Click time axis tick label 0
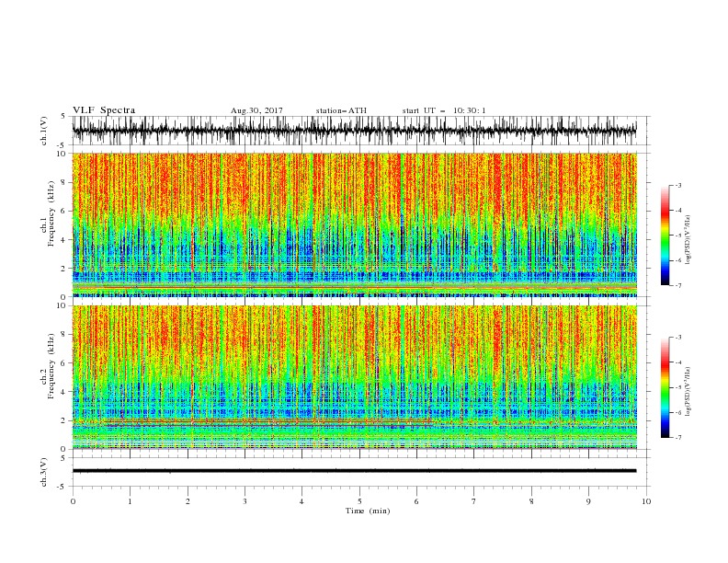 73,501
